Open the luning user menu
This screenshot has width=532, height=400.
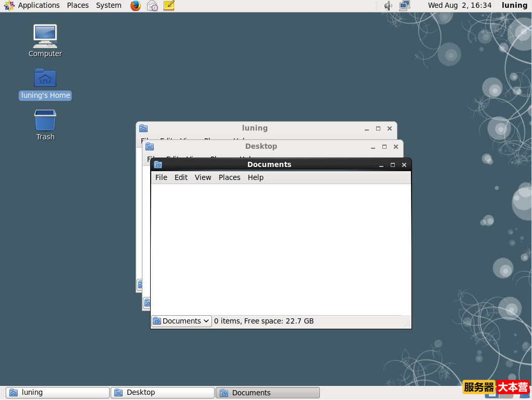tap(514, 5)
